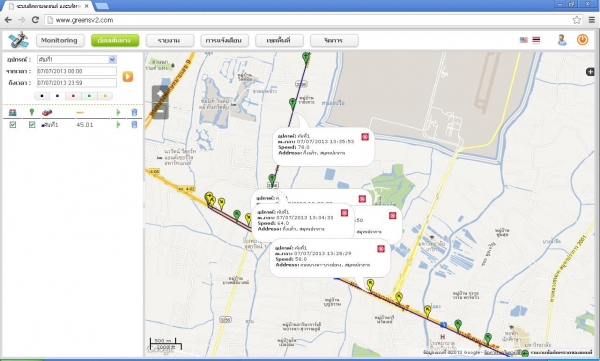Reload the browser page
Viewport: 600px width, 361px height.
pyautogui.click(x=35, y=20)
